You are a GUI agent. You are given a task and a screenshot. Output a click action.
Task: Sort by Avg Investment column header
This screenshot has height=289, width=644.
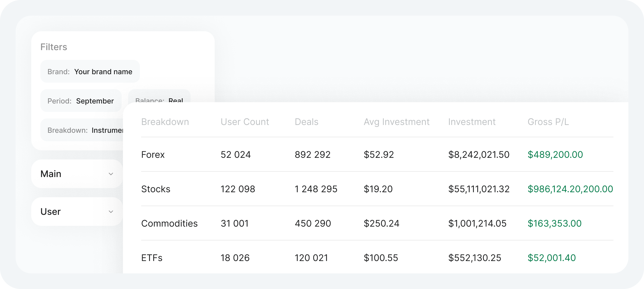click(x=396, y=122)
